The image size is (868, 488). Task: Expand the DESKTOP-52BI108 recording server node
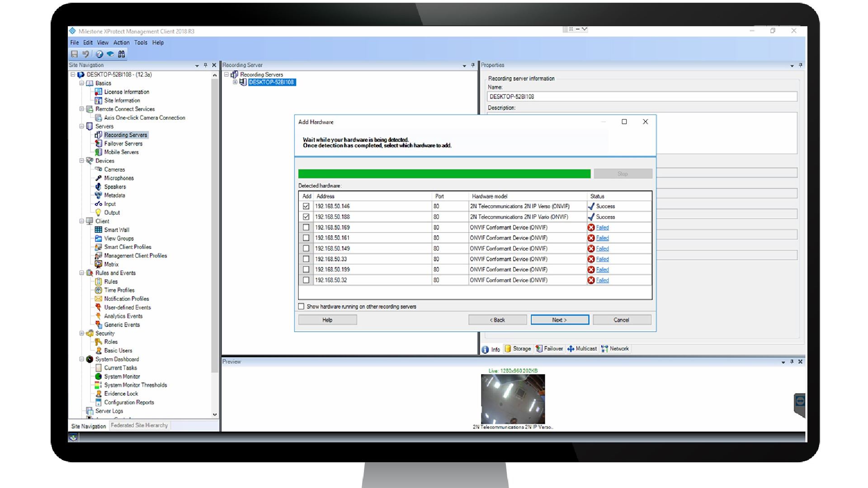coord(235,82)
